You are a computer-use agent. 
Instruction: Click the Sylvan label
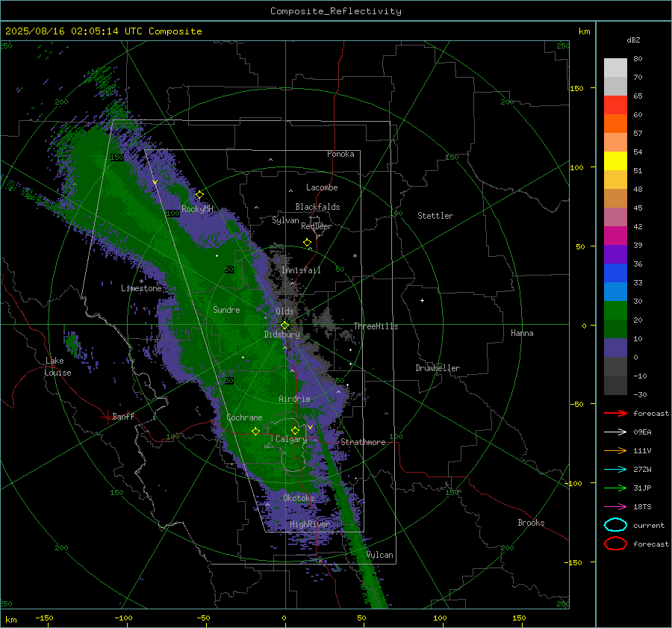click(285, 220)
